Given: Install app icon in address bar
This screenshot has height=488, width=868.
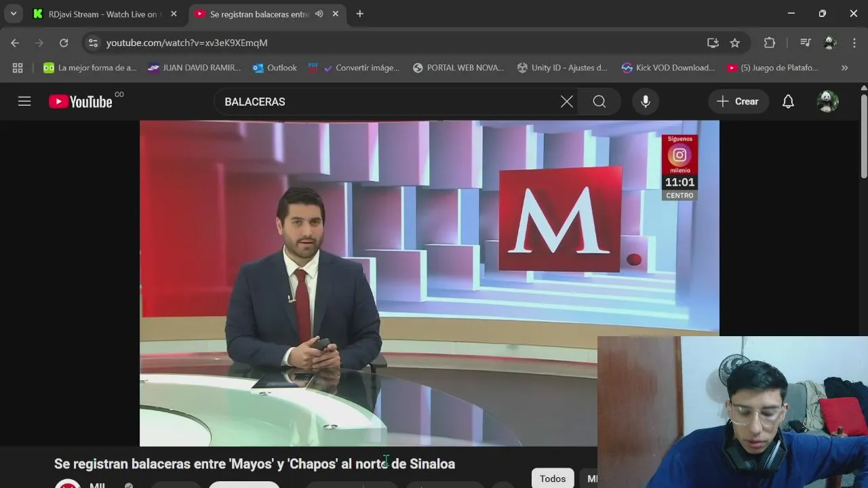Looking at the screenshot, I should pos(713,43).
